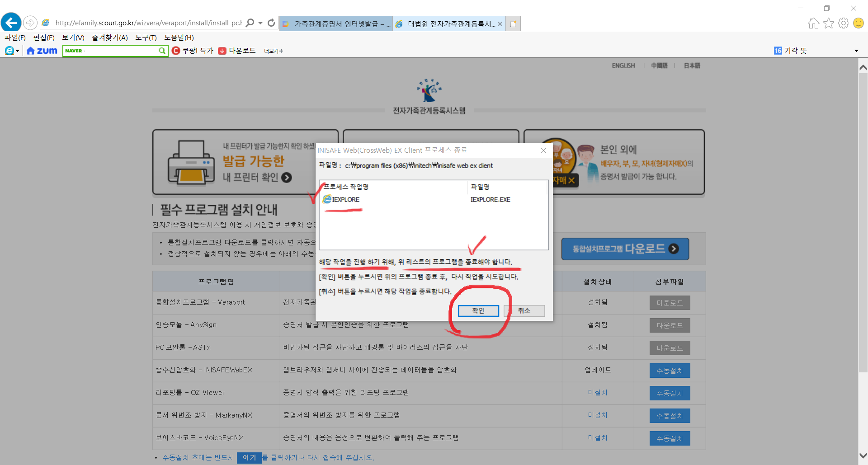Click 미설치 status for OZ Viewer
The image size is (868, 465).
click(598, 393)
